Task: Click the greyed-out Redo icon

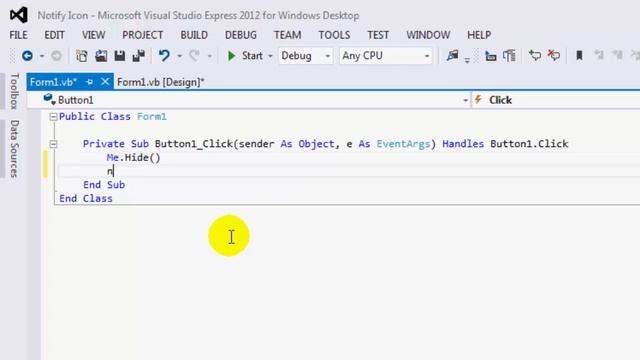Action: tap(195, 56)
